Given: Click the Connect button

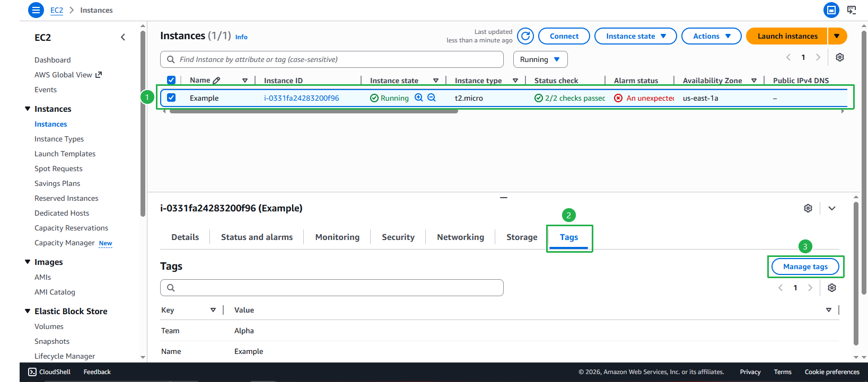Looking at the screenshot, I should point(564,36).
